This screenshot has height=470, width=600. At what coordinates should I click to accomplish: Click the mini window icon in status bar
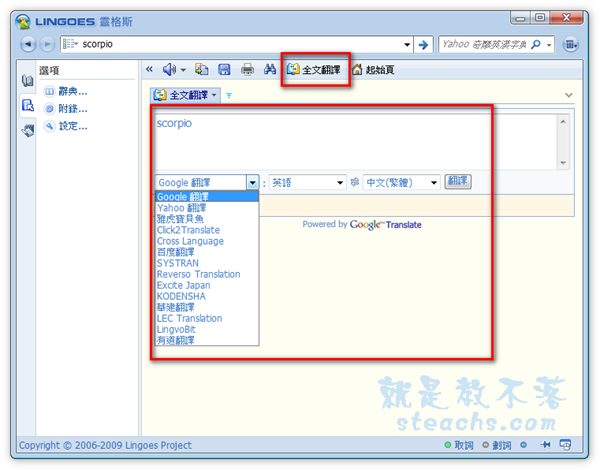coord(565,444)
